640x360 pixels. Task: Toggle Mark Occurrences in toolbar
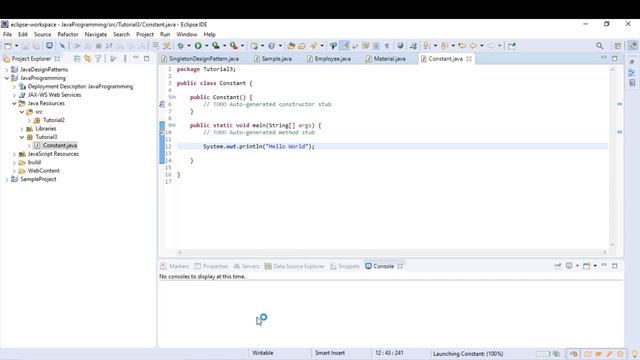pyautogui.click(x=344, y=46)
